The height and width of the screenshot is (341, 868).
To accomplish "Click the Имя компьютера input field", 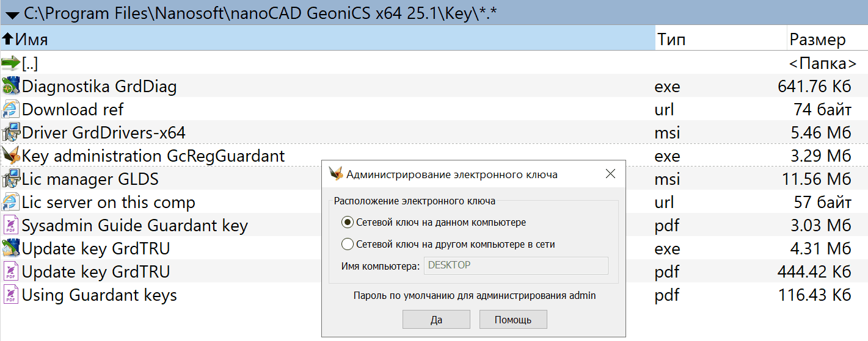I will point(516,265).
